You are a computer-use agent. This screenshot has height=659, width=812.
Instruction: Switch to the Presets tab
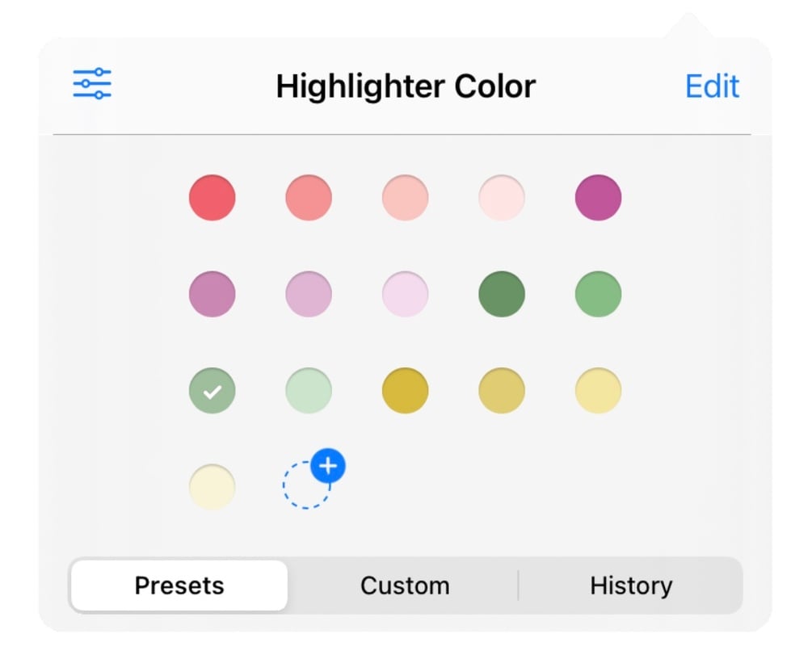point(179,586)
